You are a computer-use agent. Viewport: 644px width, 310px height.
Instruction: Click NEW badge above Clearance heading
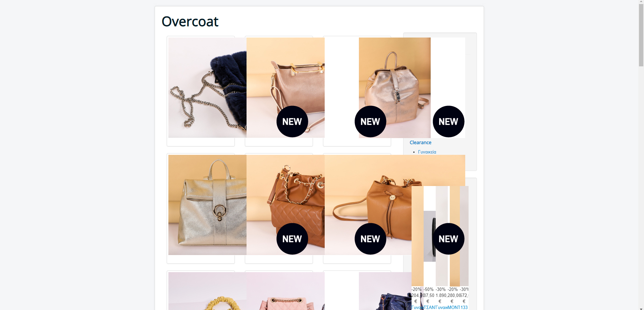click(x=448, y=122)
